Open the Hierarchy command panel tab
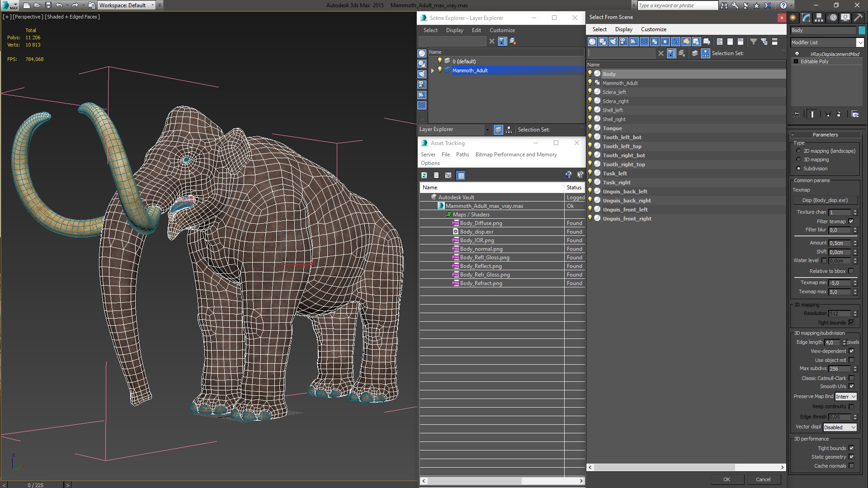The width and height of the screenshot is (868, 488). click(x=819, y=18)
